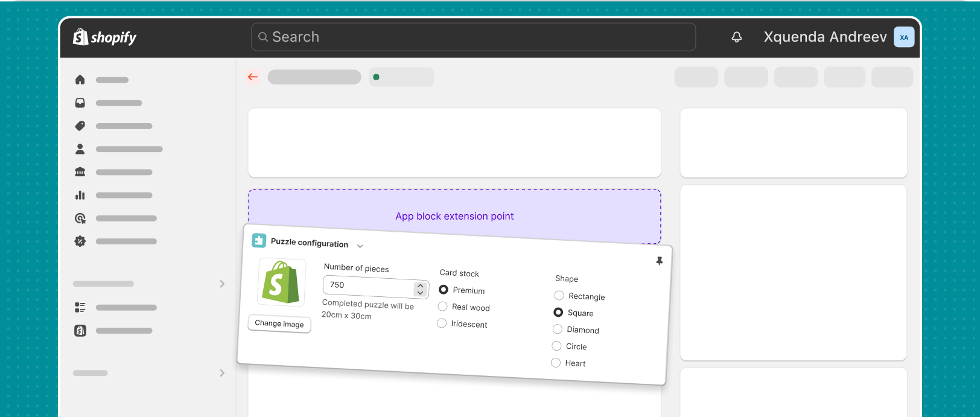This screenshot has height=417, width=980.
Task: Pin the Puzzle configuration block
Action: (660, 261)
